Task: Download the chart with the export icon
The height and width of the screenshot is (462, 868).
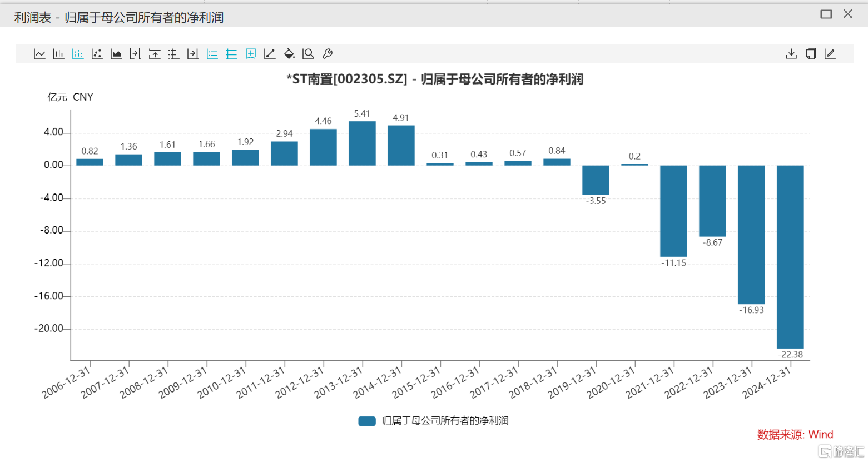Action: pos(791,54)
